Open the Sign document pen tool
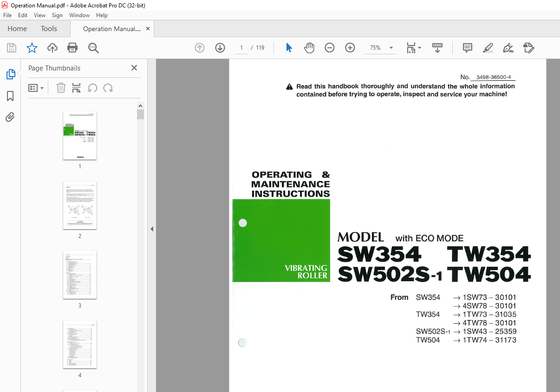Viewport: 560px width, 392px height. [508, 48]
